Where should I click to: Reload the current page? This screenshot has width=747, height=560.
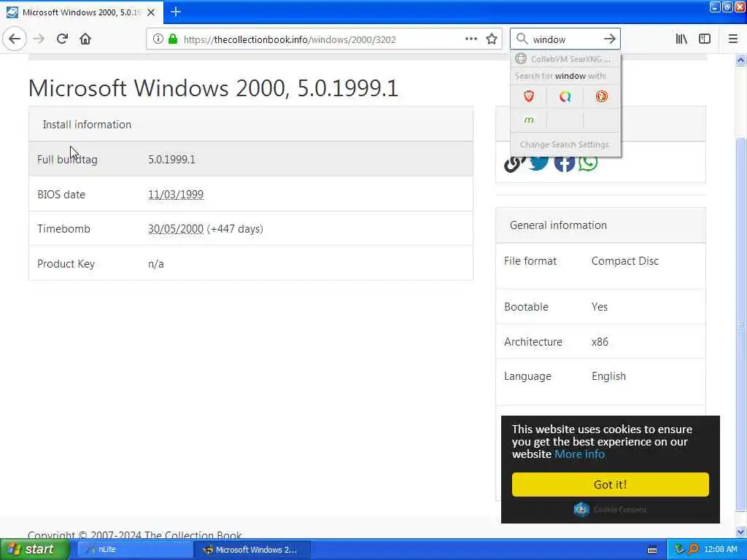pos(62,39)
